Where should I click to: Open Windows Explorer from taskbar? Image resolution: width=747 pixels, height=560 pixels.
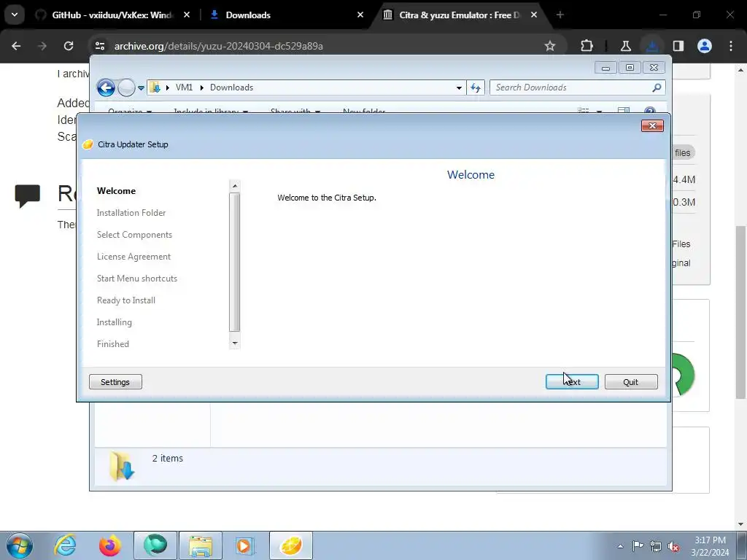[x=201, y=545]
